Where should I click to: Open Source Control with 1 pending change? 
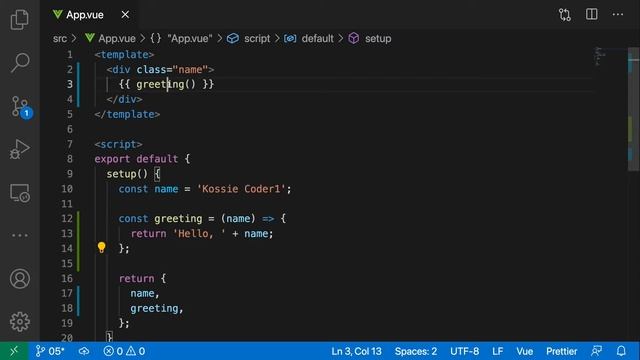20,107
